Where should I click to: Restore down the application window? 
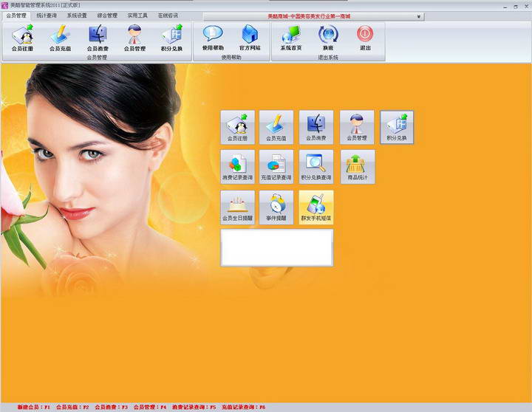click(516, 7)
